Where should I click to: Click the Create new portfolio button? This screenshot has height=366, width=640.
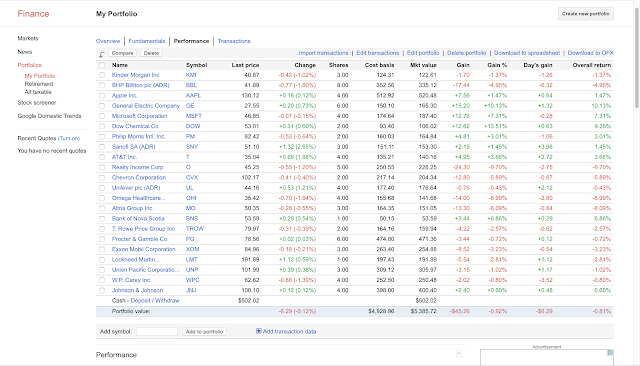click(x=586, y=14)
